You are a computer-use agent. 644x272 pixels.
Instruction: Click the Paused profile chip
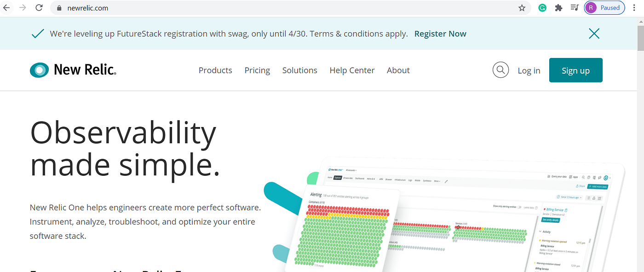[x=605, y=8]
